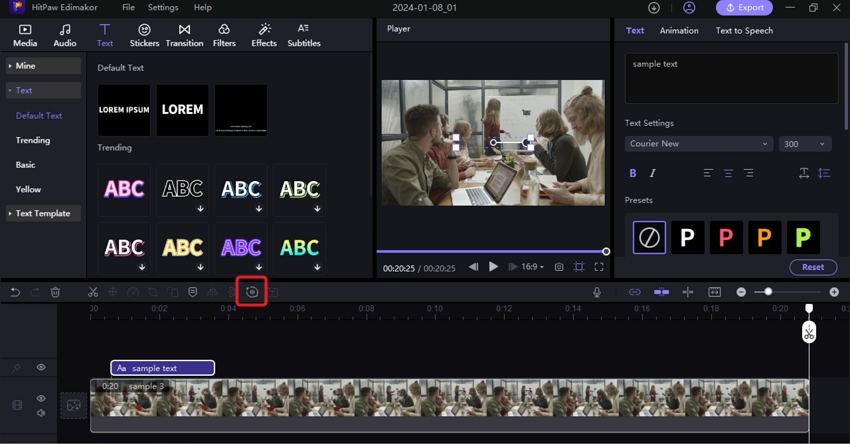Click the timeline zoom slider handle
The width and height of the screenshot is (850, 444).
point(768,292)
